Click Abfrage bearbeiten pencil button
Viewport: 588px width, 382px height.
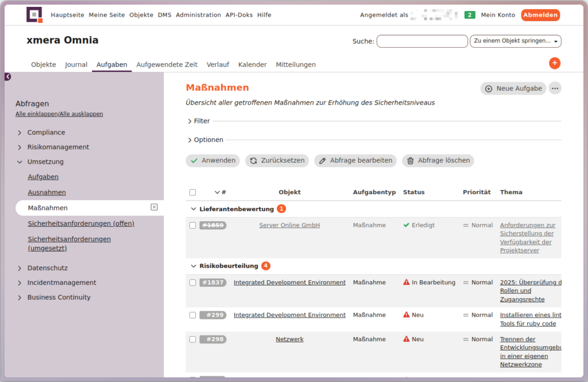coord(355,161)
